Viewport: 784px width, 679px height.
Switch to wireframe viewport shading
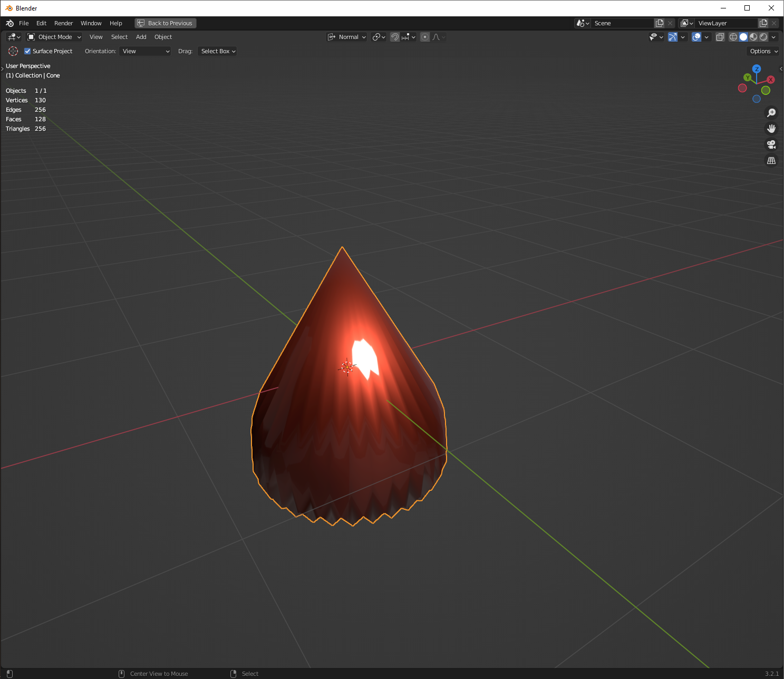click(733, 37)
